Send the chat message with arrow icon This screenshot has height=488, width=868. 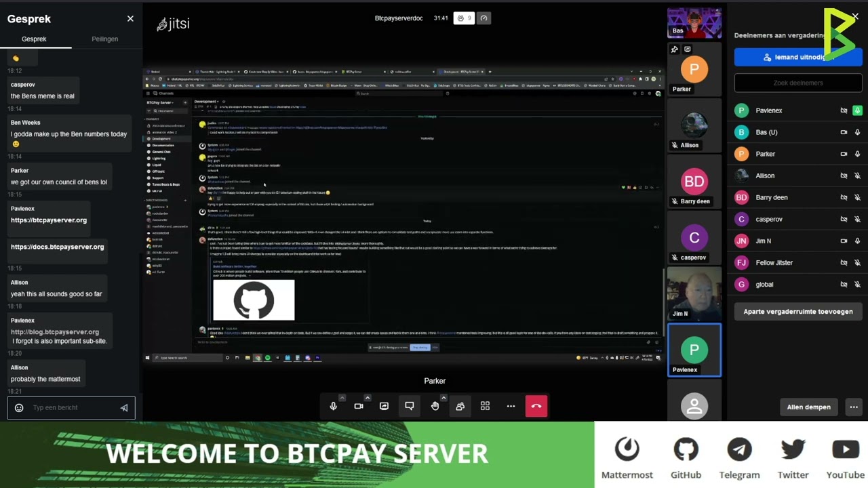point(124,408)
